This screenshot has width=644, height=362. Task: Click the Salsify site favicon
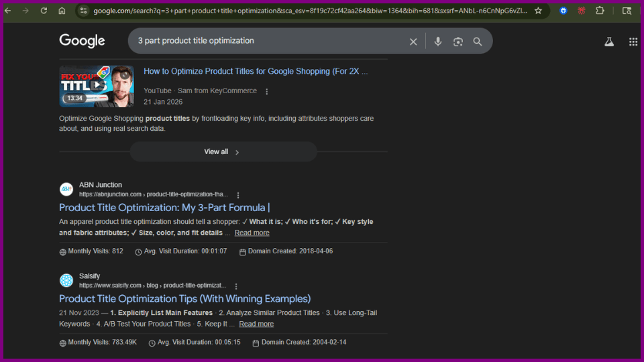pos(66,280)
